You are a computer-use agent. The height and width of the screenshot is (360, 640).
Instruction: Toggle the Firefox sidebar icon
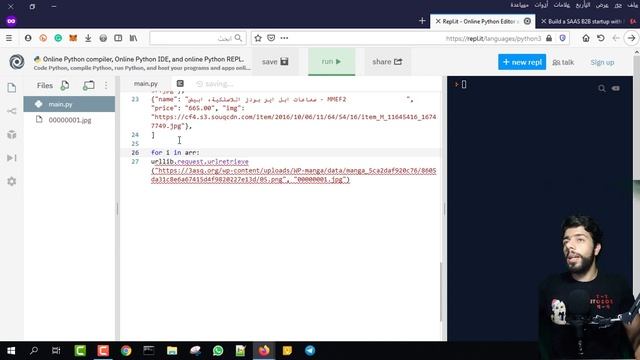coord(118,38)
